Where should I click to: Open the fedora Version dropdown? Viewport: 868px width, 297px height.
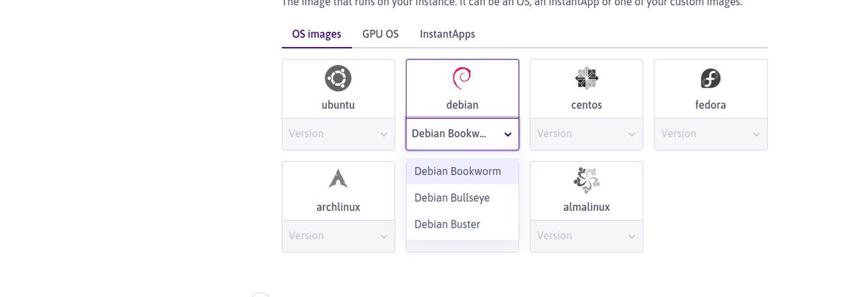[x=710, y=134]
